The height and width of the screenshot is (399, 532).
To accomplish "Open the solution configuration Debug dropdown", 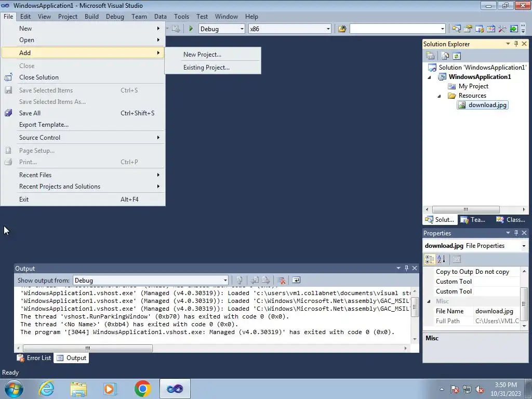I will (x=242, y=29).
